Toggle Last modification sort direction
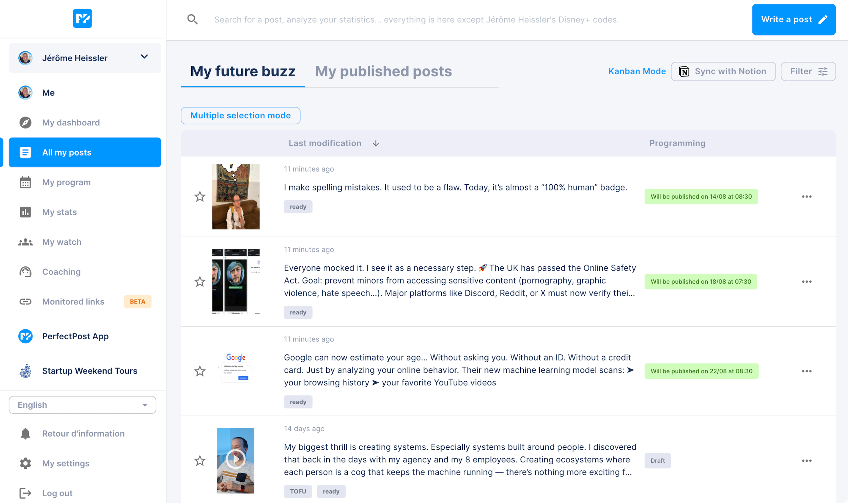Image resolution: width=848 pixels, height=504 pixels. coord(376,143)
